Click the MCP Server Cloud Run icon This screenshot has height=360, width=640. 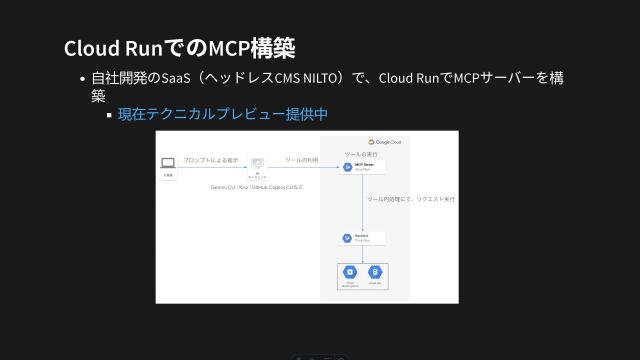click(x=348, y=167)
